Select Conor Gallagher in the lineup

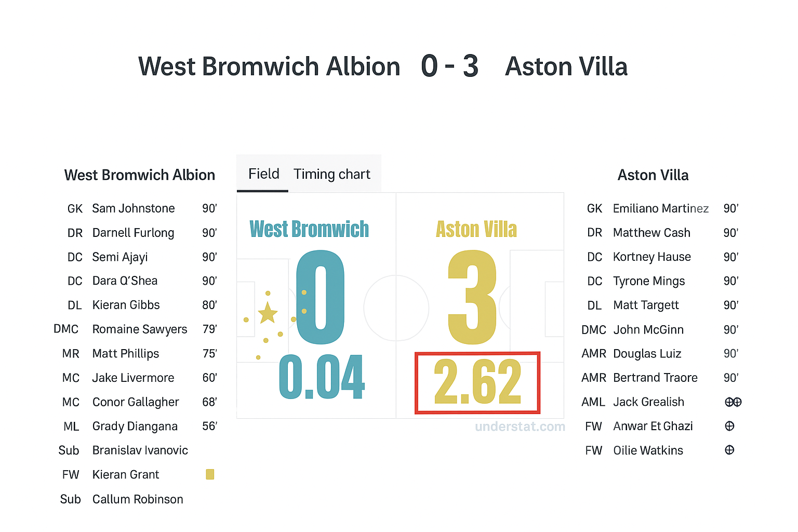click(x=136, y=402)
